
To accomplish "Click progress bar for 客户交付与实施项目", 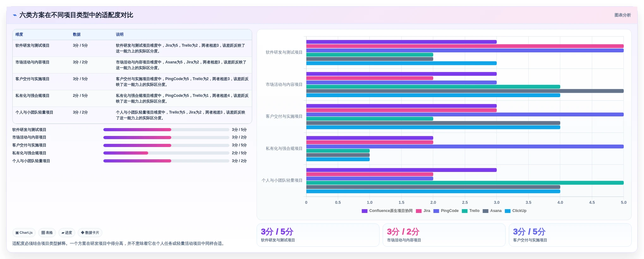I will 166,145.
